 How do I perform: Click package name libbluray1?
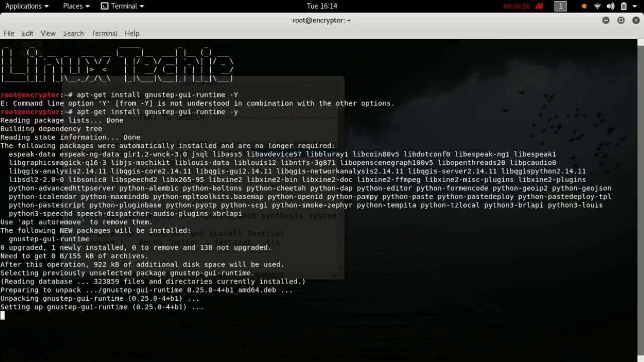(x=327, y=154)
